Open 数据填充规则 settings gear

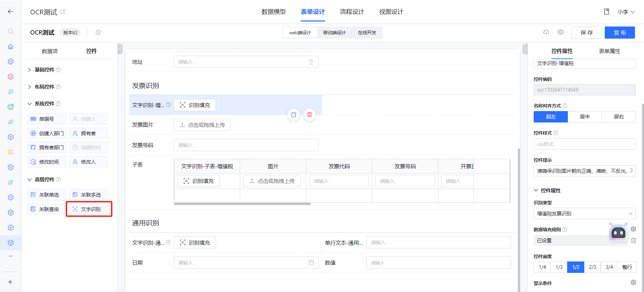(633, 229)
